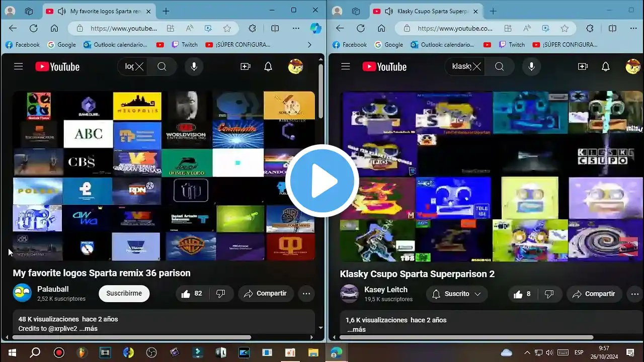644x362 pixels.
Task: Open a new tab in right browser window
Action: (493, 11)
